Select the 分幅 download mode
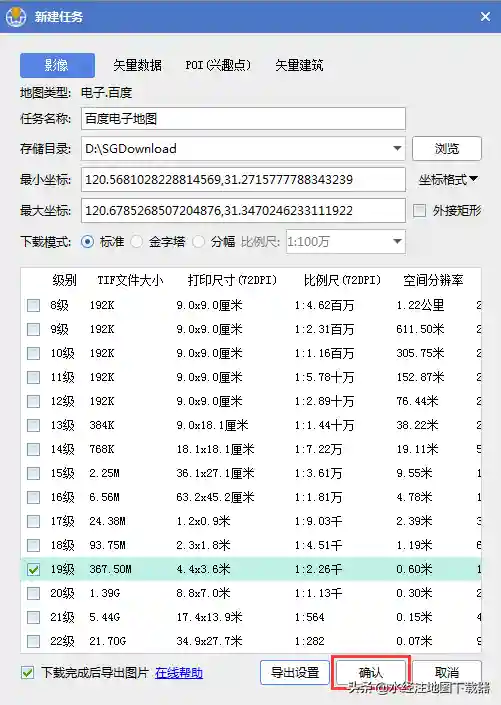 point(198,242)
